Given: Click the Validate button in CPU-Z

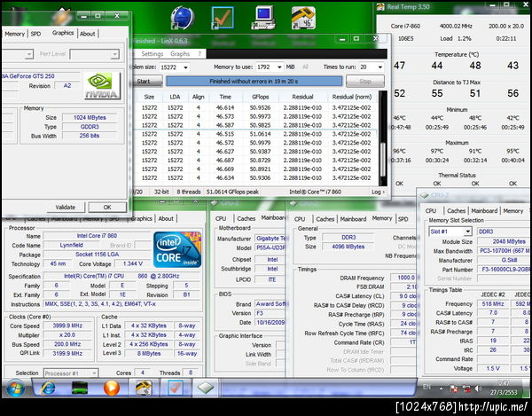Looking at the screenshot, I should (x=66, y=208).
